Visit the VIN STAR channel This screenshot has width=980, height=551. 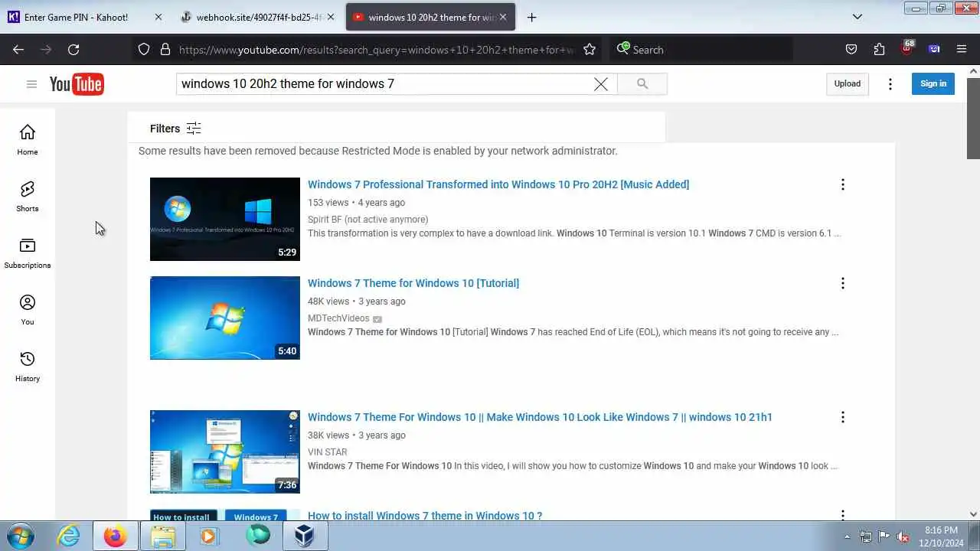click(328, 452)
